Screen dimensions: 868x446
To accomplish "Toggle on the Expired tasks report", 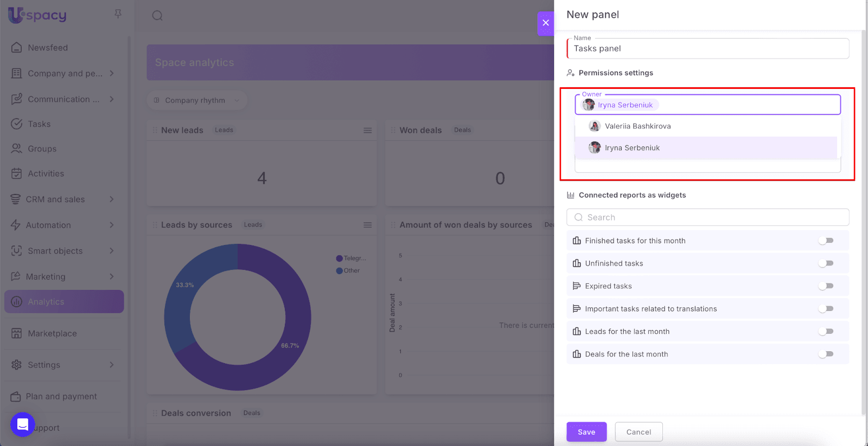I will (826, 286).
